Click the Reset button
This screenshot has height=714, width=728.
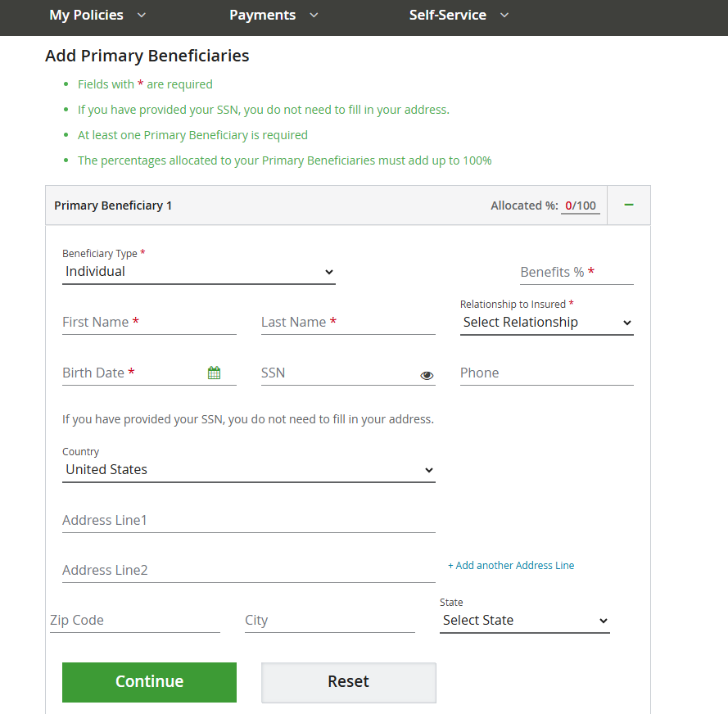(348, 682)
